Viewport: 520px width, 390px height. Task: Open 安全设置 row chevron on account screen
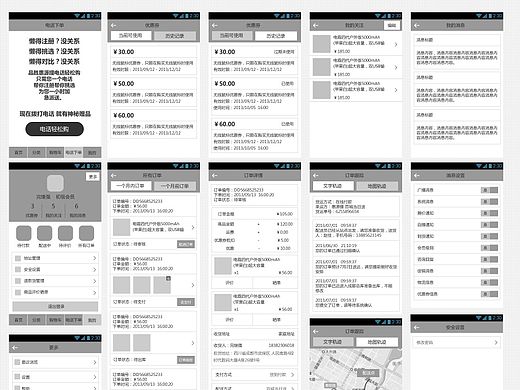pyautogui.click(x=95, y=269)
